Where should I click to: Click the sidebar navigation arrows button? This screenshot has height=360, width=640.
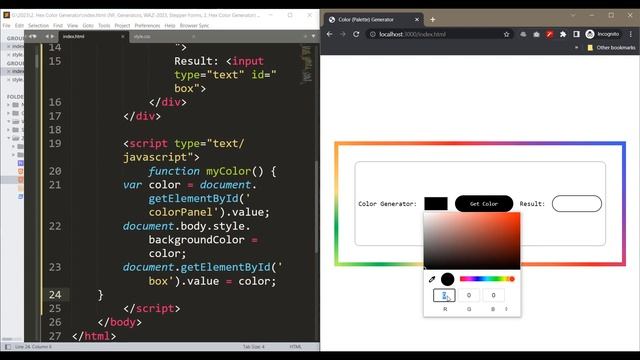click(x=32, y=36)
